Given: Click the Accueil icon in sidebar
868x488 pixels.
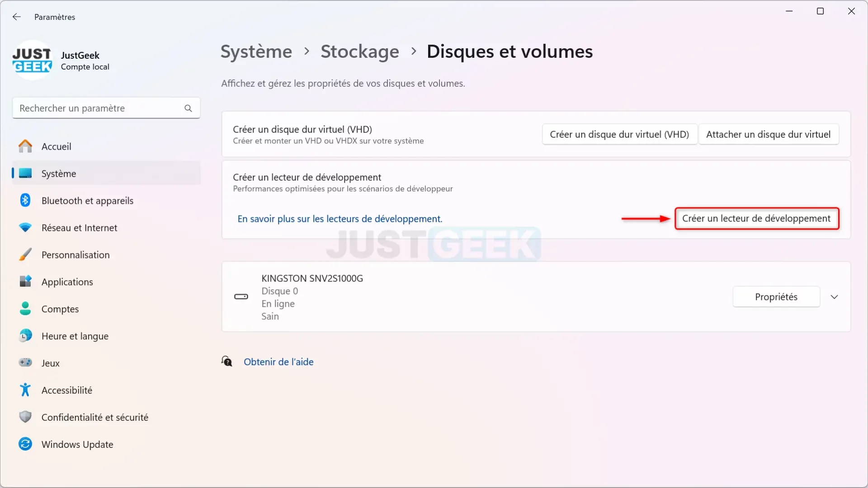Looking at the screenshot, I should 25,146.
